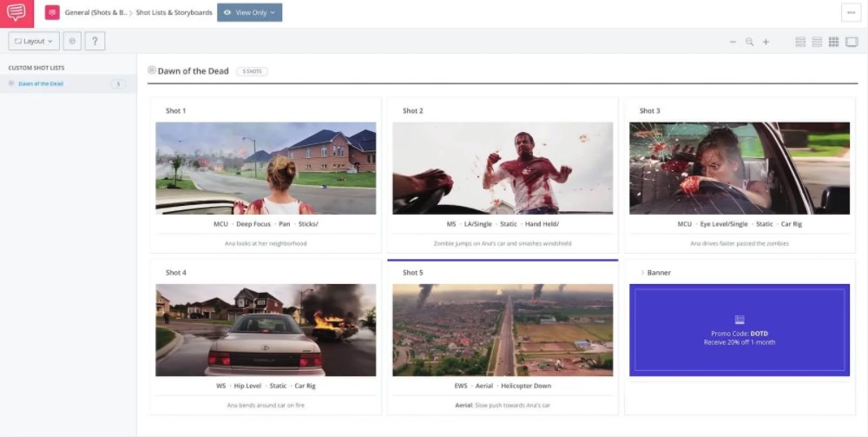The height and width of the screenshot is (437, 868).
Task: Click the CUSTOM SHOT LISTS heading
Action: [x=36, y=68]
